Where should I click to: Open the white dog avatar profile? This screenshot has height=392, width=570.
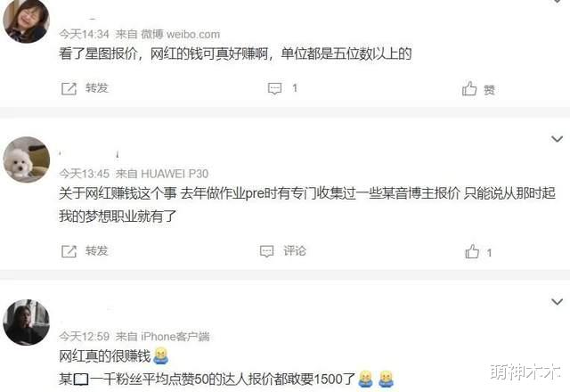(26, 159)
